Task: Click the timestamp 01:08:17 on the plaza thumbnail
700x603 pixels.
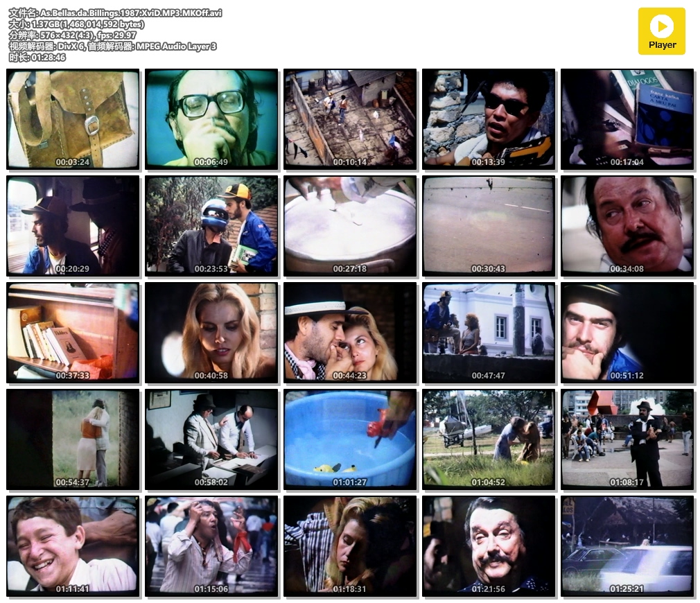Action: pos(627,482)
